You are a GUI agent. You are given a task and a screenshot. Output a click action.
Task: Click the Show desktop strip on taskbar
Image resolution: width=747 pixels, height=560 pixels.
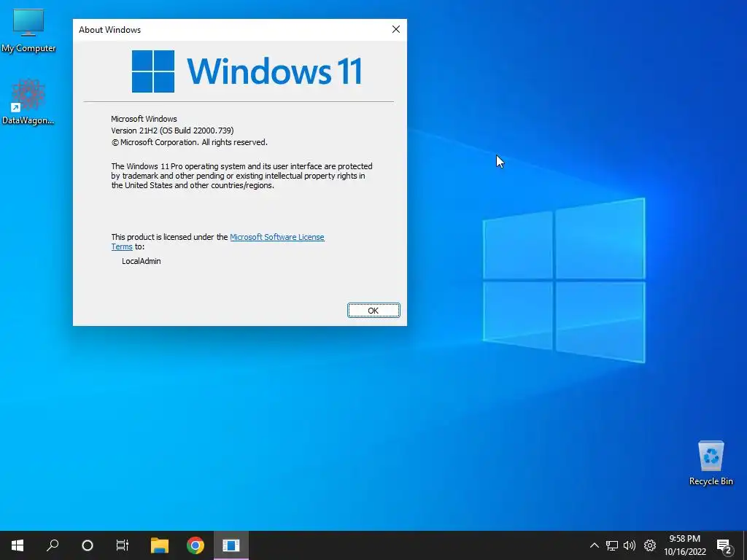coord(745,545)
